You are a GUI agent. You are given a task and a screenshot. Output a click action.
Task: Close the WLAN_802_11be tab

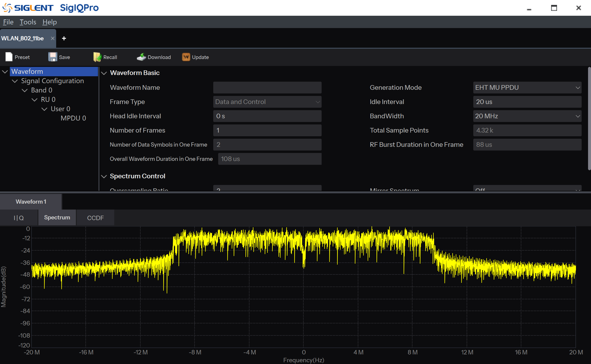point(52,38)
